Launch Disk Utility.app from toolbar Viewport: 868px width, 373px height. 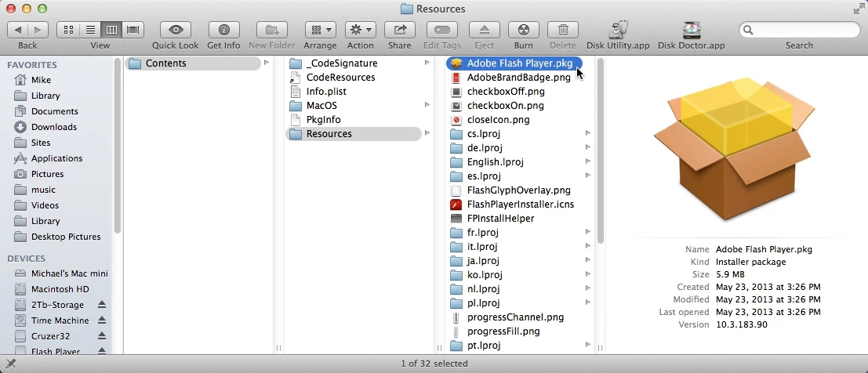coord(618,30)
